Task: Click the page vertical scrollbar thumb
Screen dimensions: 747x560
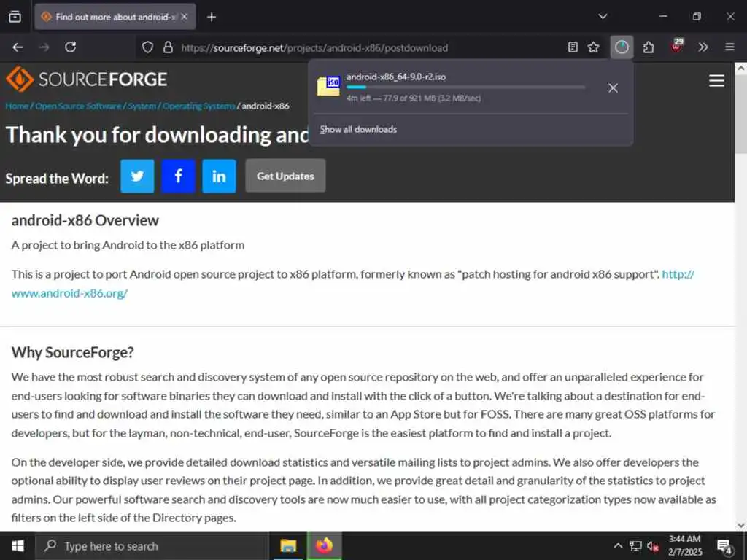Action: pos(741,114)
